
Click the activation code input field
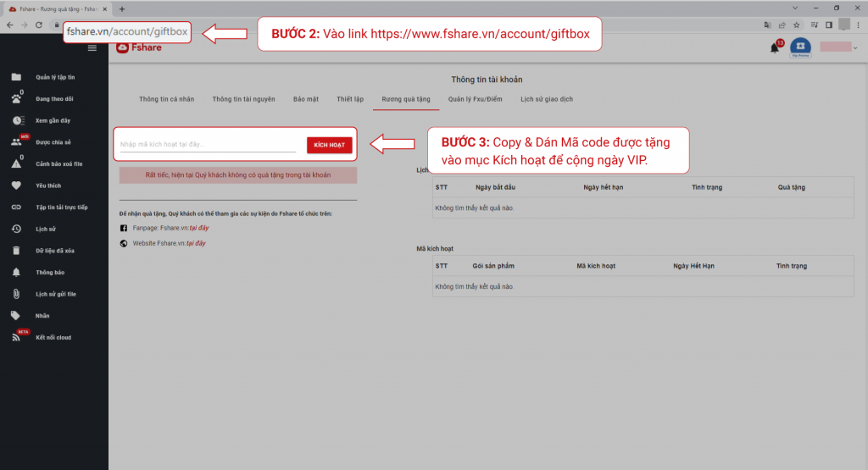tap(209, 144)
